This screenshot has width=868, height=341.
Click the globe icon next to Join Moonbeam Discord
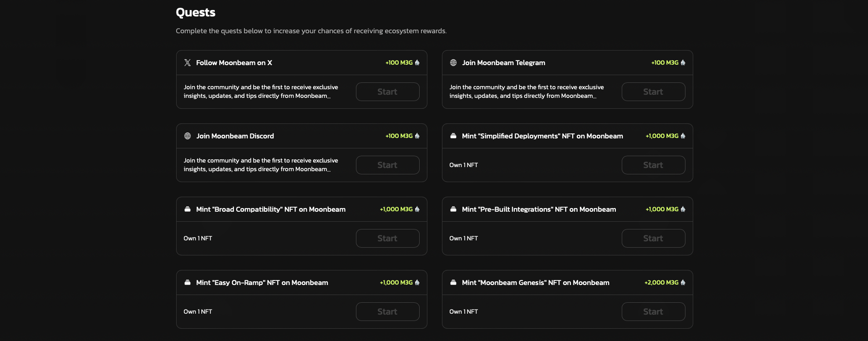click(188, 136)
